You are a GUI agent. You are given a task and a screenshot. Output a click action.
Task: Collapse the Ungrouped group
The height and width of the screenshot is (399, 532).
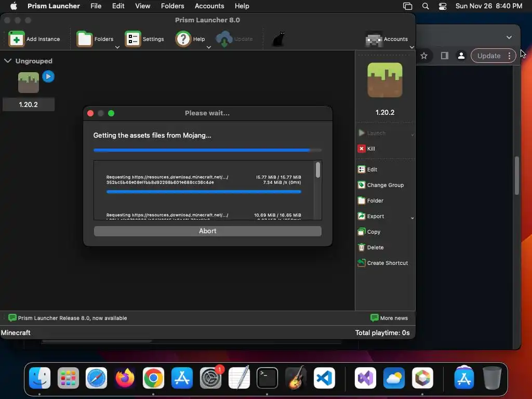(x=8, y=61)
